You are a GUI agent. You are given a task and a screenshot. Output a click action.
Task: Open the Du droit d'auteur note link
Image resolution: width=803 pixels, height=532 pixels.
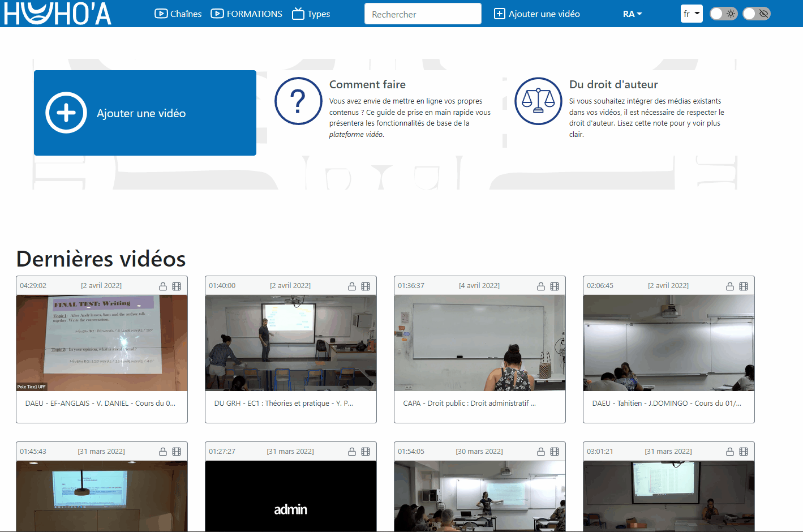coord(613,84)
